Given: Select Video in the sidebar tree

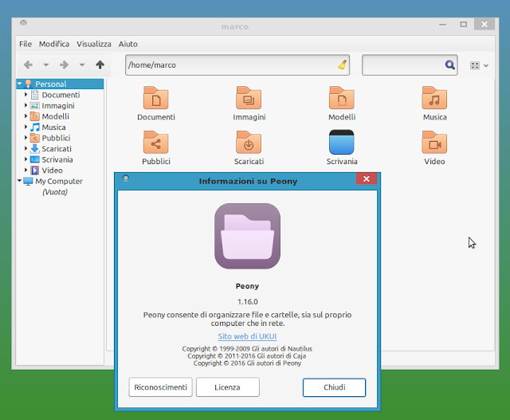Looking at the screenshot, I should coord(52,170).
